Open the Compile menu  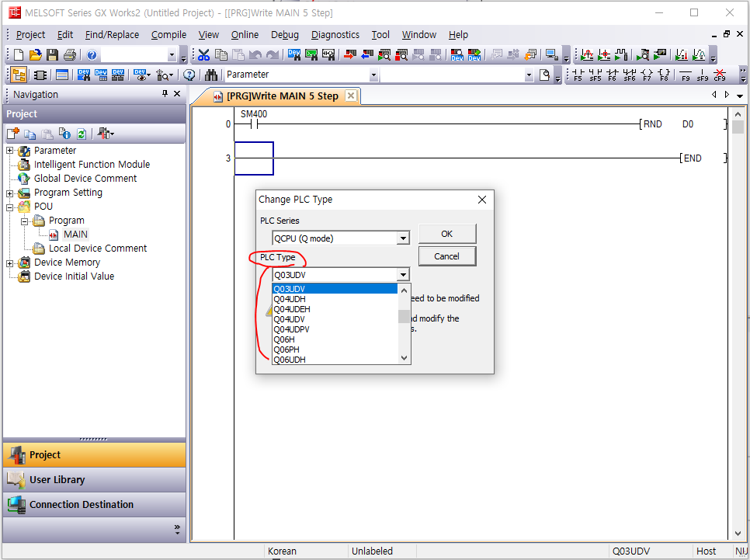(168, 34)
